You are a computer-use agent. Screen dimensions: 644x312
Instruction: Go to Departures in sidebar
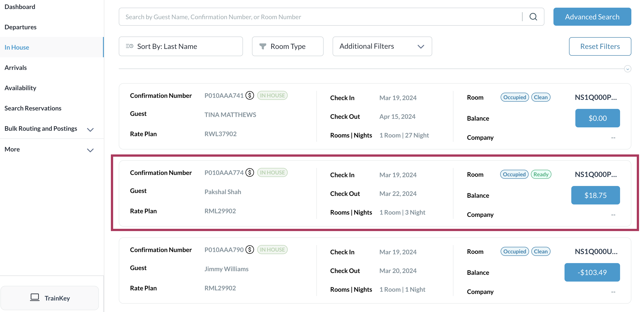tap(21, 27)
